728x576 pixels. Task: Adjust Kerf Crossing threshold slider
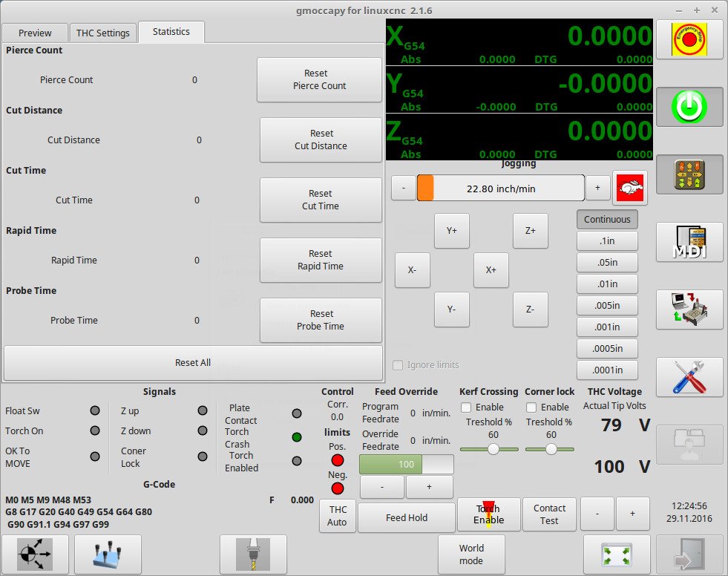489,449
